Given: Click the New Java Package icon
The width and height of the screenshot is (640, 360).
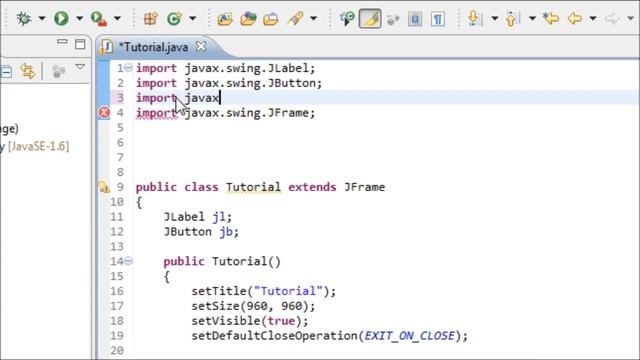Looking at the screenshot, I should (151, 18).
